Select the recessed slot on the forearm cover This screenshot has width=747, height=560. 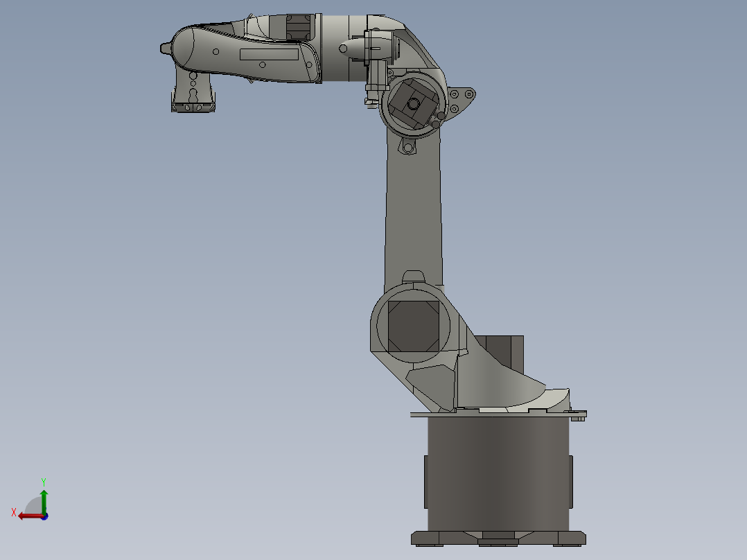click(269, 54)
